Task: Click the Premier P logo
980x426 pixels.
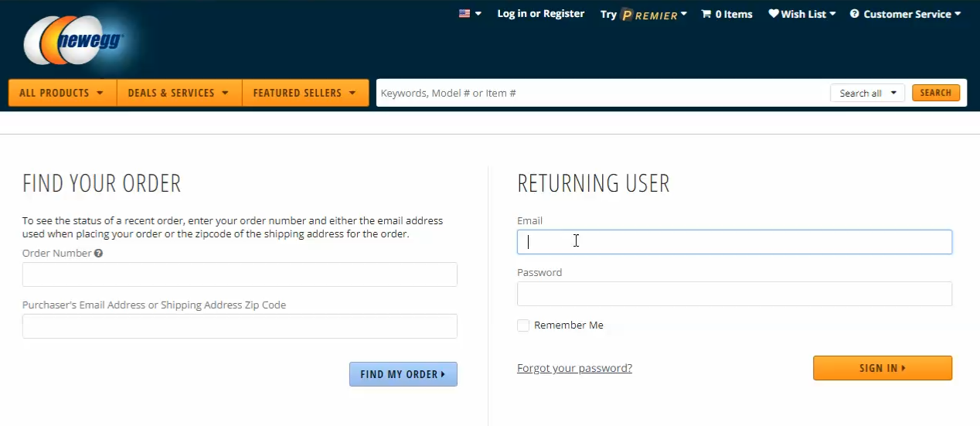Action: [x=628, y=15]
